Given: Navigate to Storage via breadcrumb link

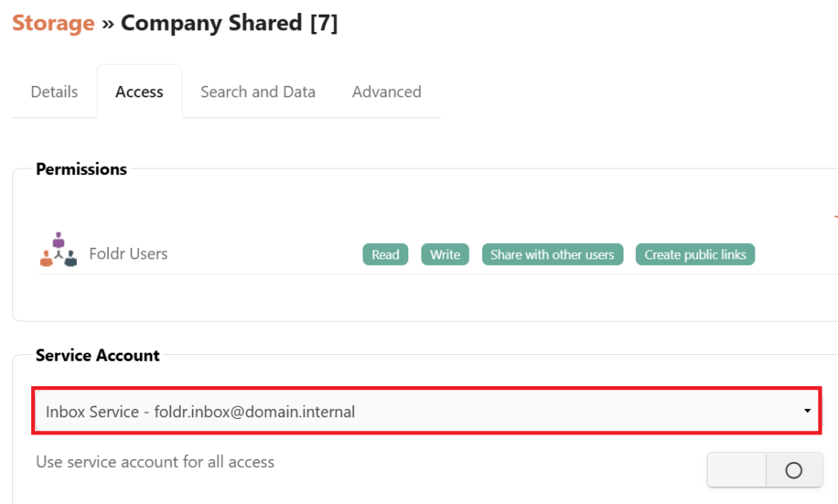Looking at the screenshot, I should 53,23.
